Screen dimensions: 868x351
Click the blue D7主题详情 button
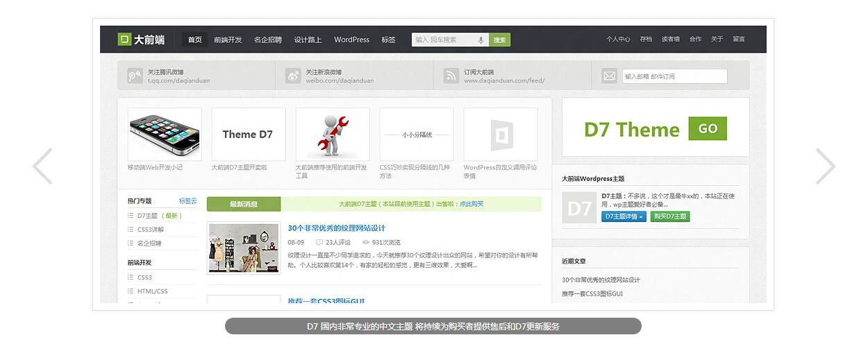click(624, 216)
